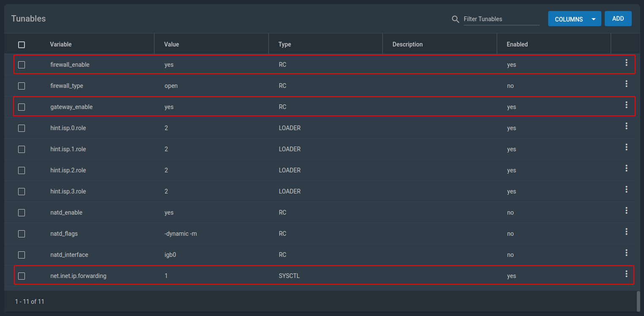644x316 pixels.
Task: Click the search magnifier icon
Action: click(455, 19)
